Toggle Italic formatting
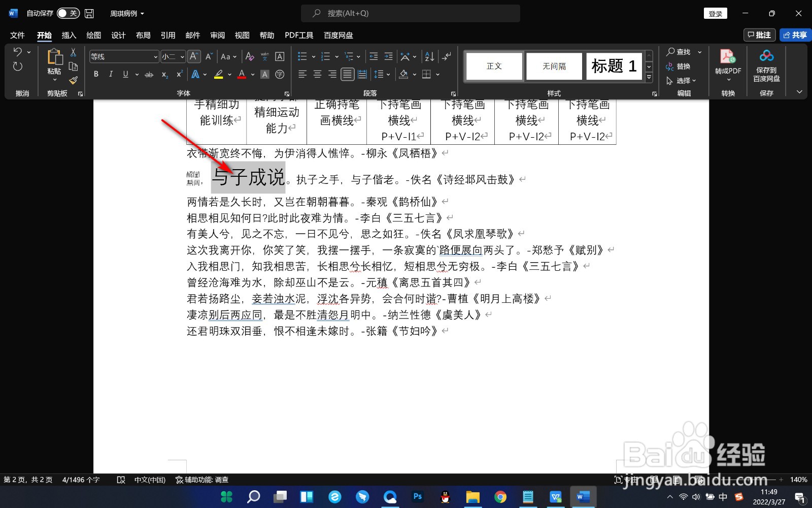This screenshot has width=812, height=508. [111, 74]
